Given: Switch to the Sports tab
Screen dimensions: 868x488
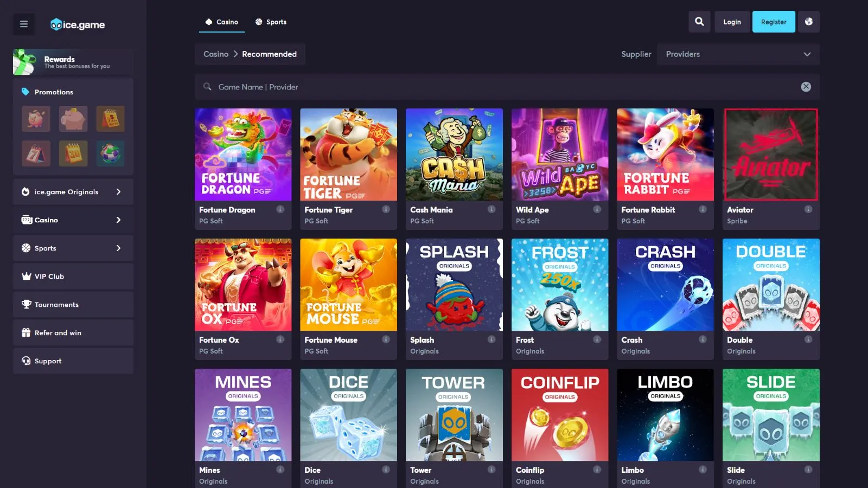Looking at the screenshot, I should point(271,22).
